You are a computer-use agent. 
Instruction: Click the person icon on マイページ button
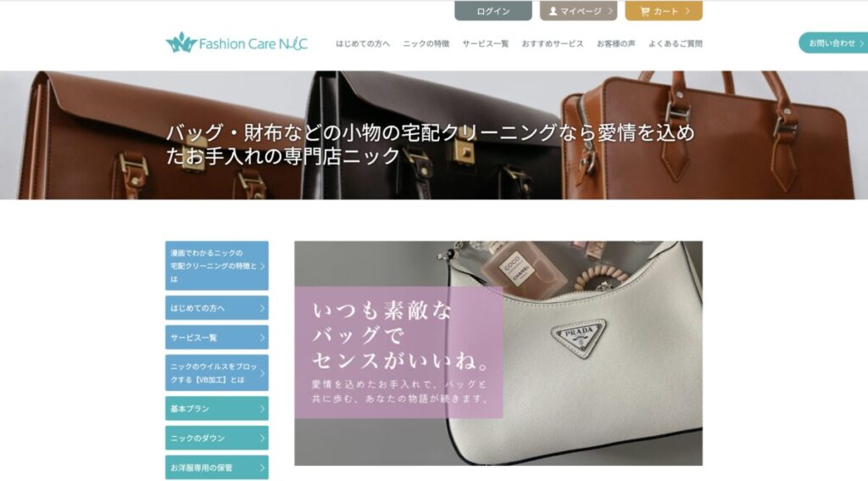click(x=553, y=11)
